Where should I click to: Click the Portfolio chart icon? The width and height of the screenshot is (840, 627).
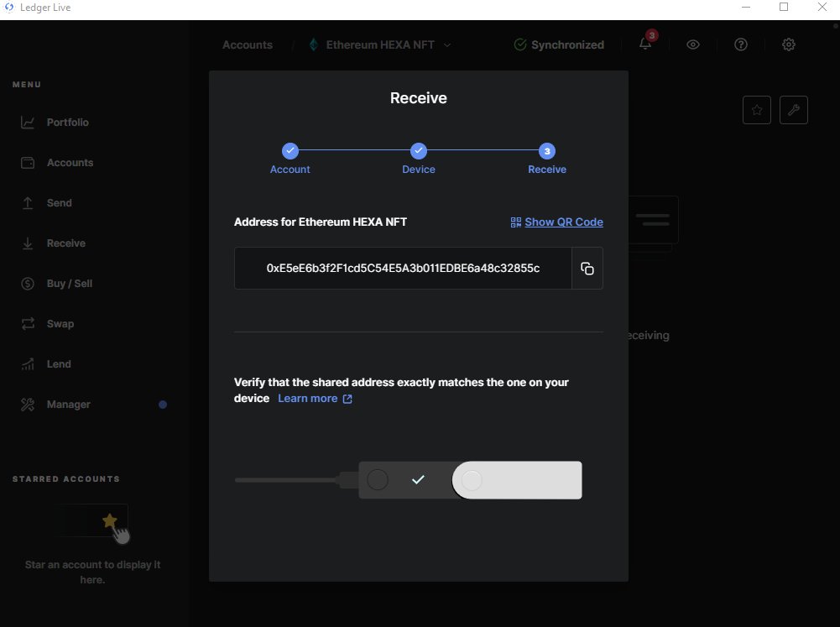[x=28, y=123]
